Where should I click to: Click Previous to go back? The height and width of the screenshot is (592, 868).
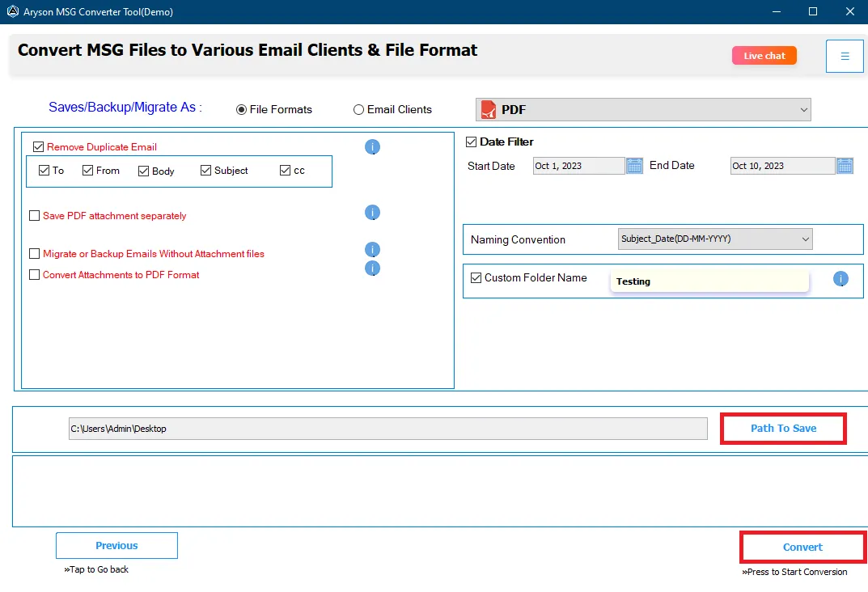click(x=116, y=546)
